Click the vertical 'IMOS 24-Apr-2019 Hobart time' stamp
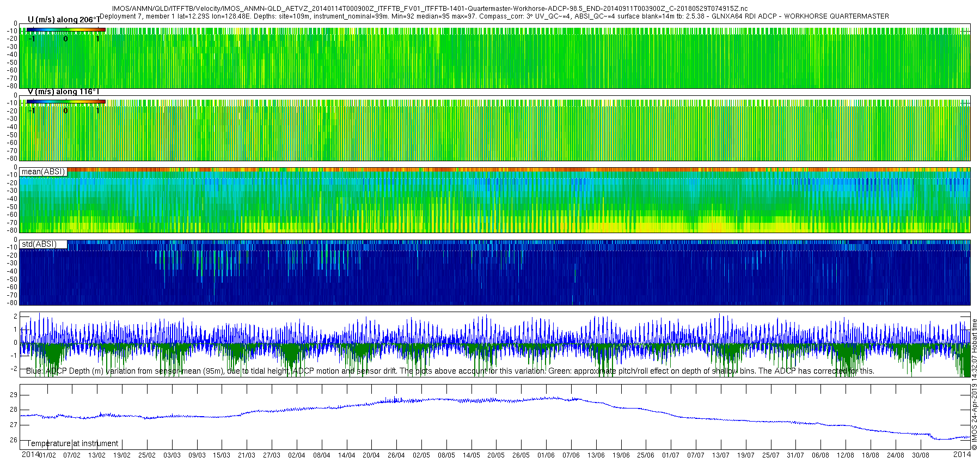The image size is (980, 463). [x=975, y=384]
